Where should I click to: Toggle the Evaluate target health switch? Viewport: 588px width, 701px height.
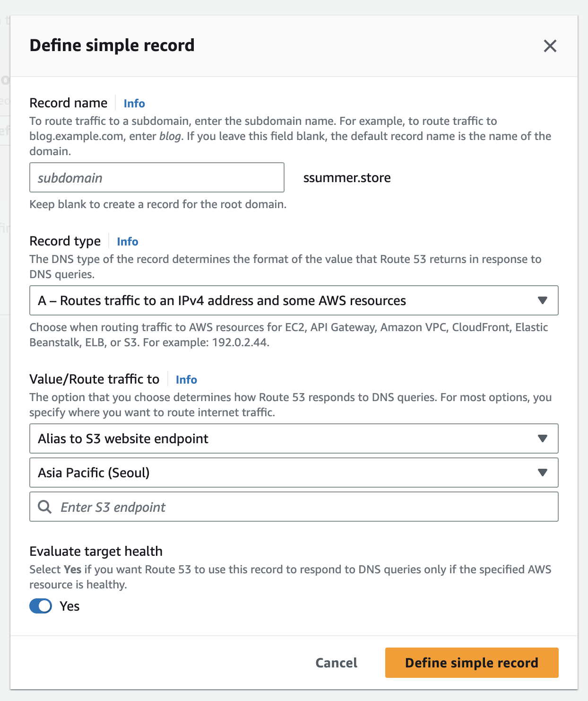coord(41,606)
